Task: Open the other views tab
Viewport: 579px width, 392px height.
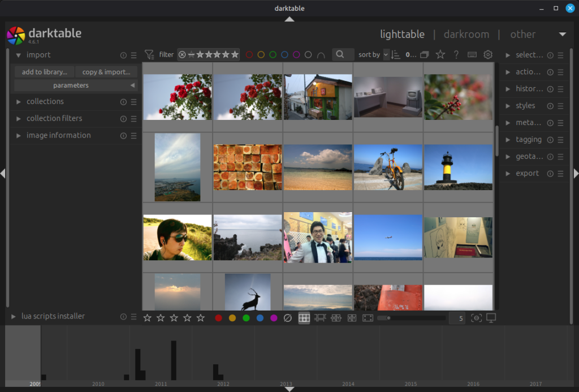Action: coord(522,35)
